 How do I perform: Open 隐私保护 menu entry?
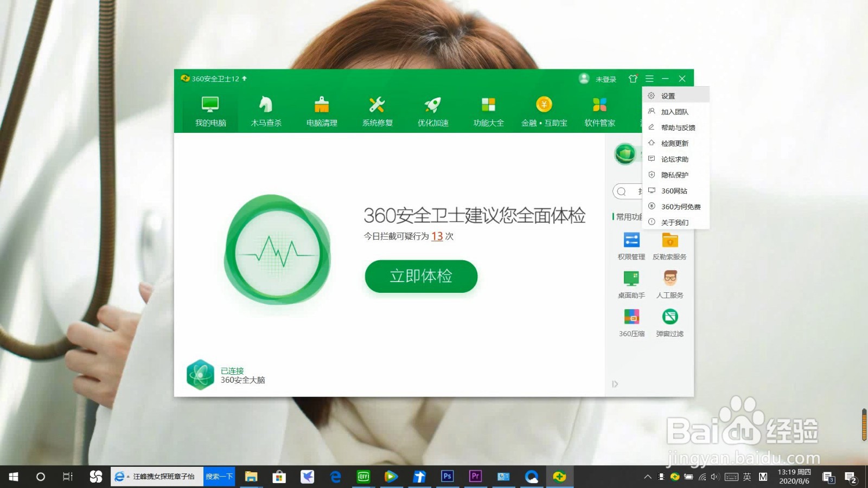(x=676, y=175)
